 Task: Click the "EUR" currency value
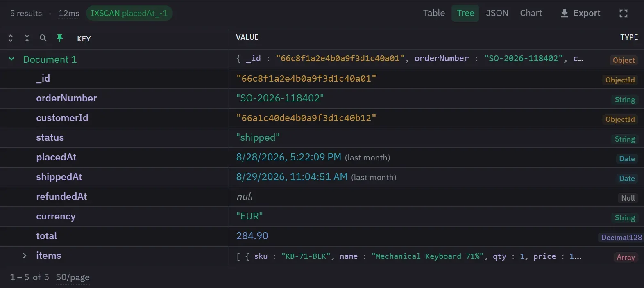click(249, 216)
